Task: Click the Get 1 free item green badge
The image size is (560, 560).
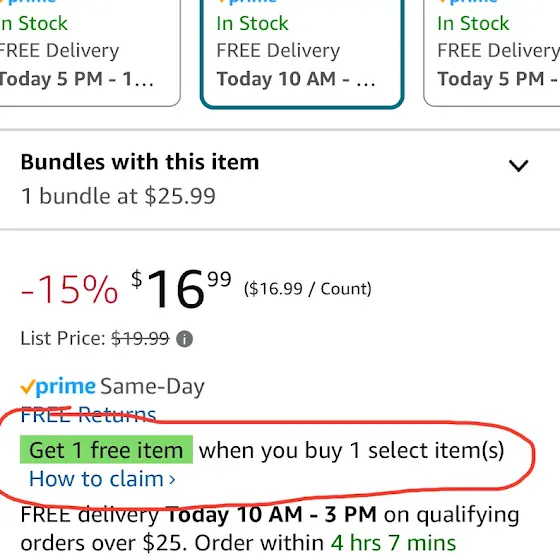Action: click(106, 450)
